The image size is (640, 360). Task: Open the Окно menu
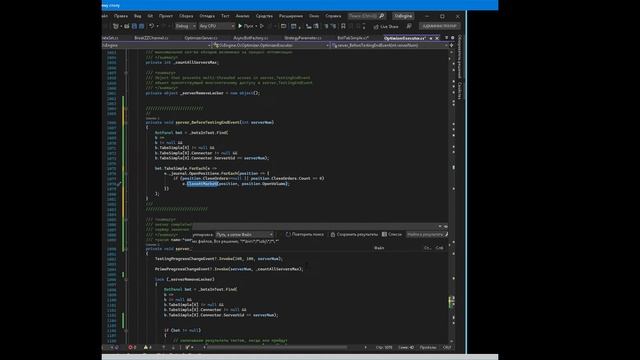click(x=314, y=16)
